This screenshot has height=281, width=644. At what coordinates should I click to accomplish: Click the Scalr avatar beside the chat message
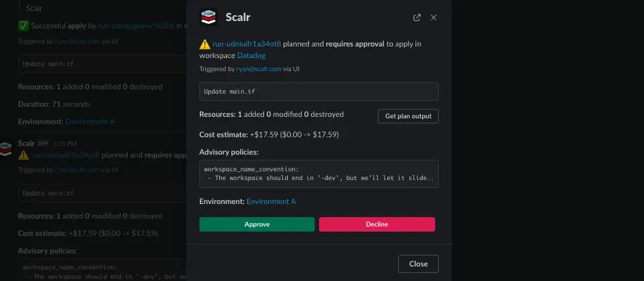[6, 149]
